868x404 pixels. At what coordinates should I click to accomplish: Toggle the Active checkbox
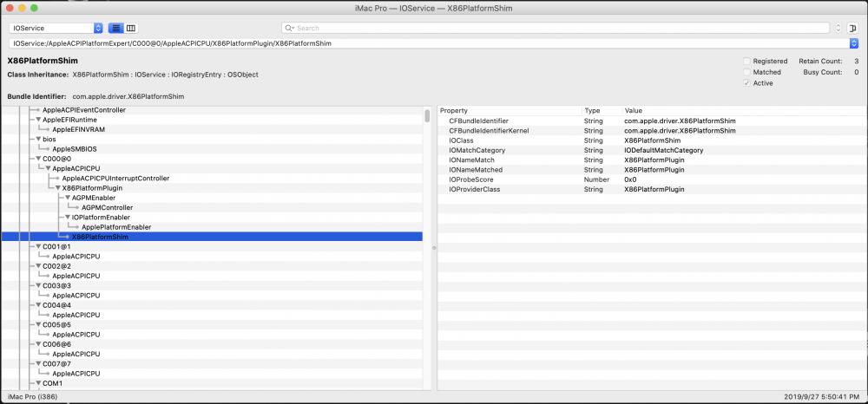[x=746, y=83]
